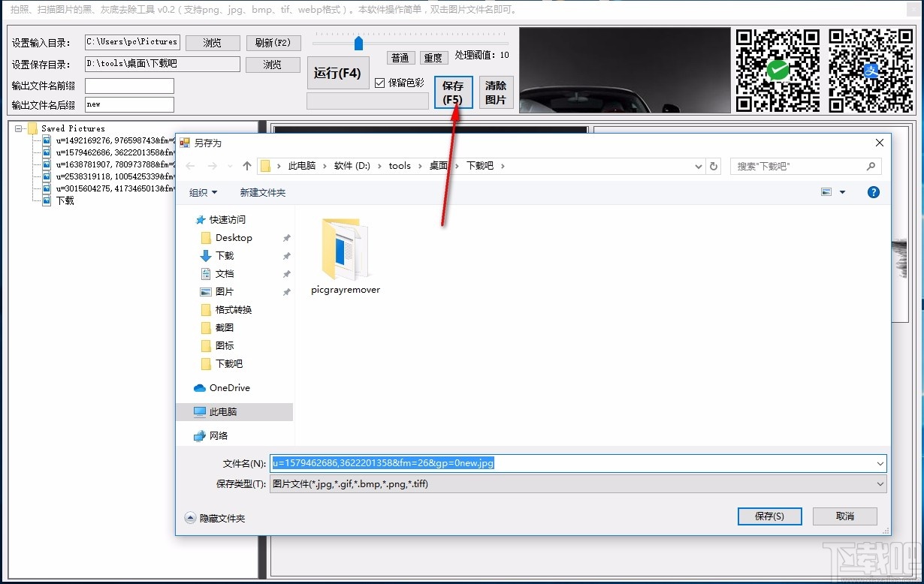Click the search magnifier icon

point(871,166)
